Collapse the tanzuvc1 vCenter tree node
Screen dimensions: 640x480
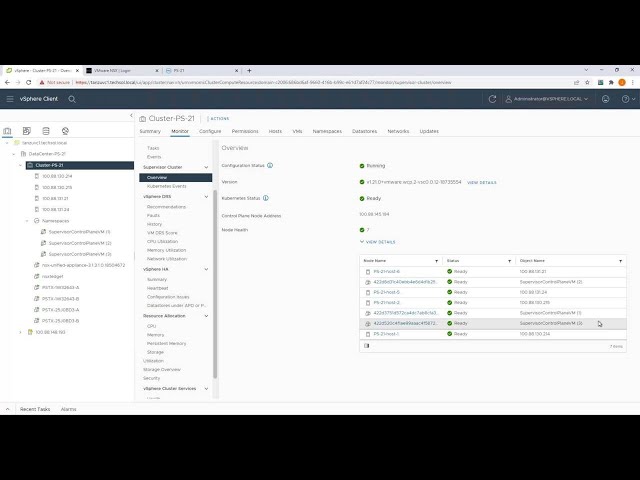[7, 143]
